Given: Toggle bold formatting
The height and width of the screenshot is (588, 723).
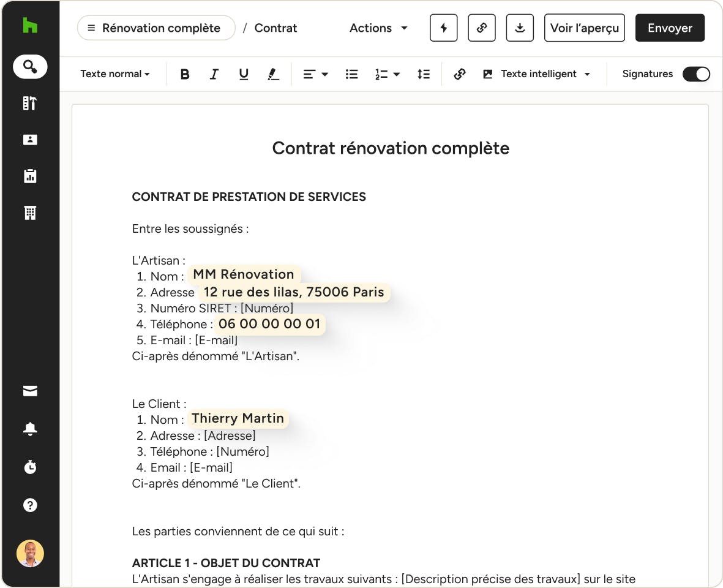Looking at the screenshot, I should pos(185,74).
